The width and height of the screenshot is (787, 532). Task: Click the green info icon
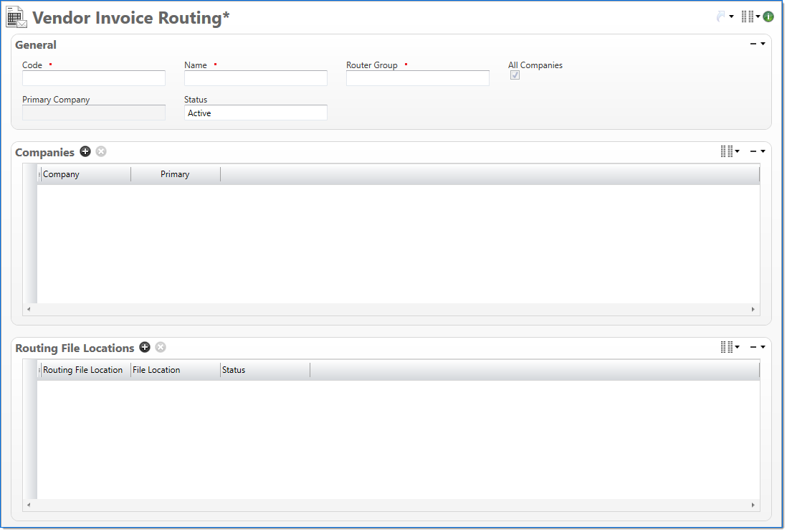(768, 16)
